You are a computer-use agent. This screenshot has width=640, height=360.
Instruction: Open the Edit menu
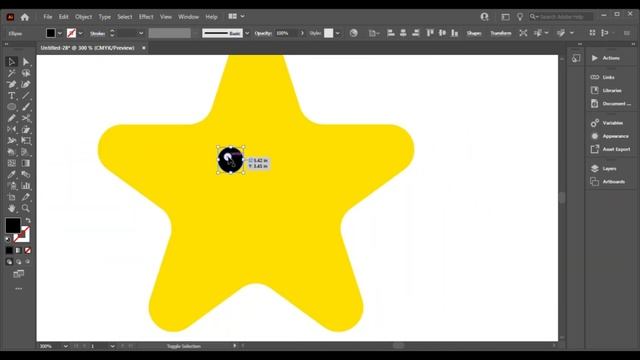(63, 17)
